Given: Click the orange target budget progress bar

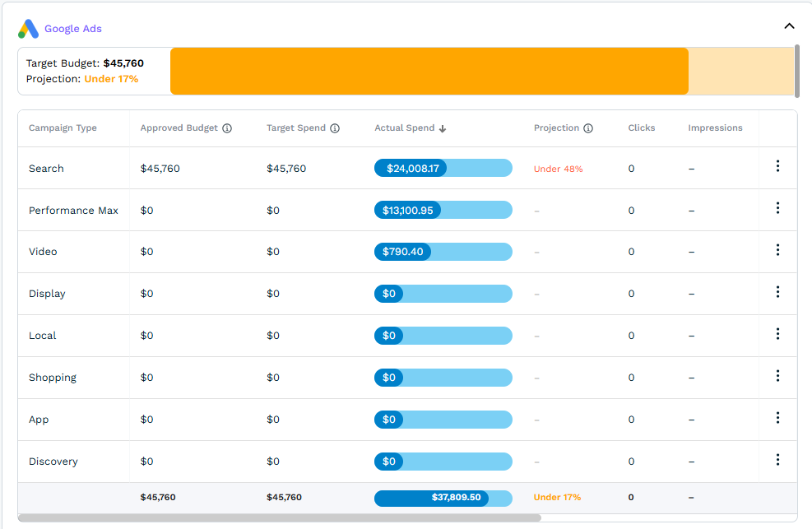Looking at the screenshot, I should (429, 71).
